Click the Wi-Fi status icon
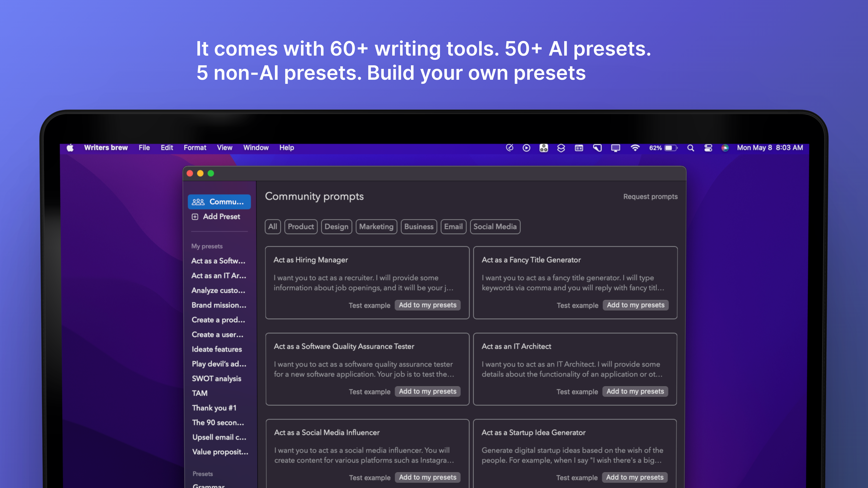 pyautogui.click(x=635, y=148)
